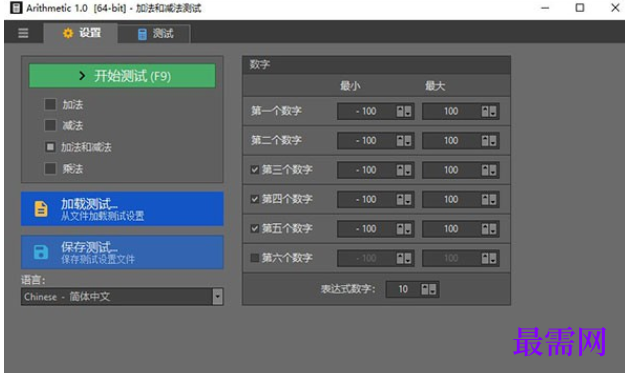Open the 语言 language dropdown

[x=122, y=296]
